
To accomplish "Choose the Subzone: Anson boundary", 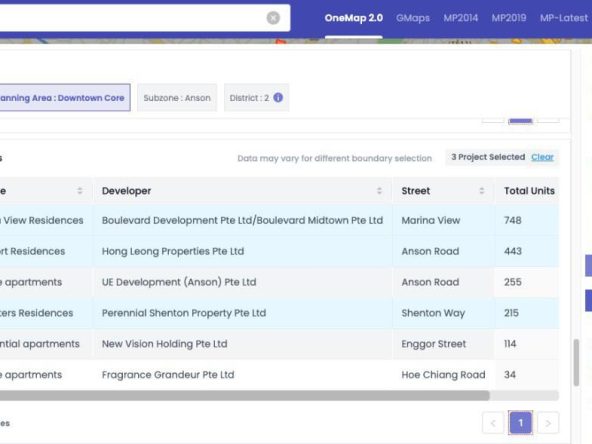I will pos(177,98).
